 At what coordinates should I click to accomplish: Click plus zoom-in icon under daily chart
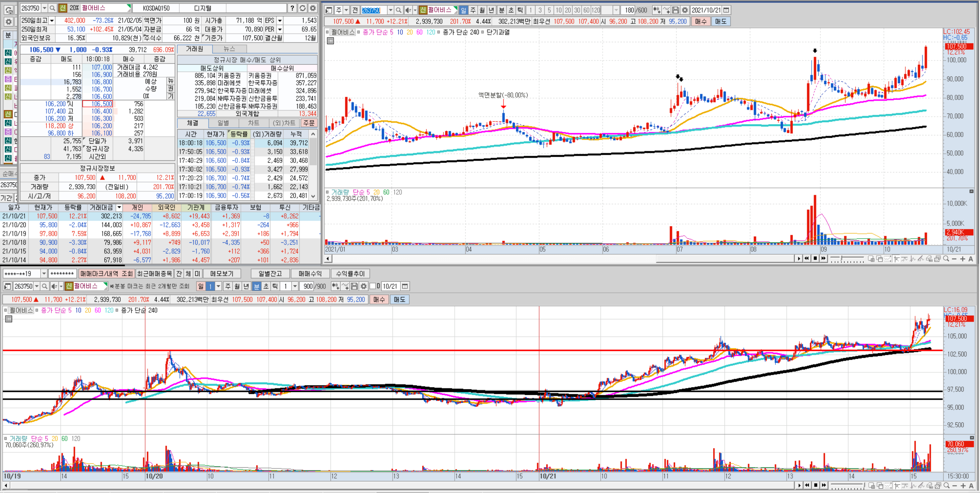tap(962, 259)
